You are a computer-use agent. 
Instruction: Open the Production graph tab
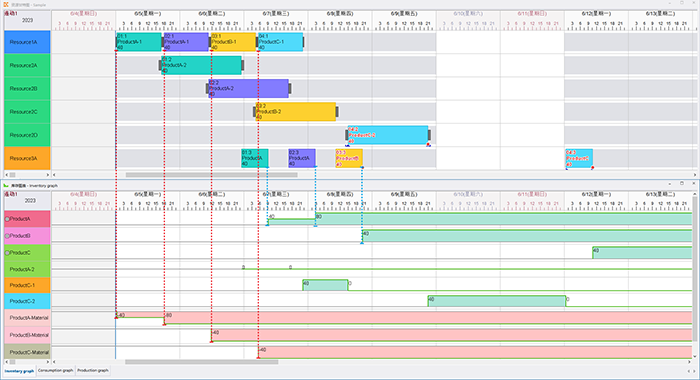tap(93, 371)
